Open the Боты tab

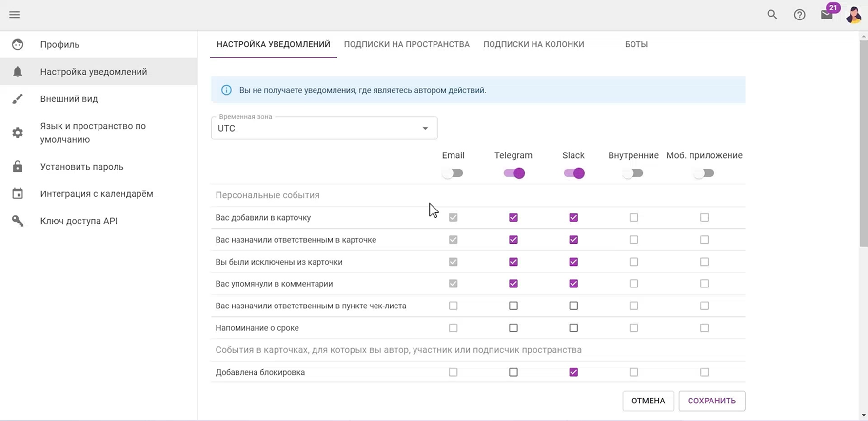click(636, 44)
